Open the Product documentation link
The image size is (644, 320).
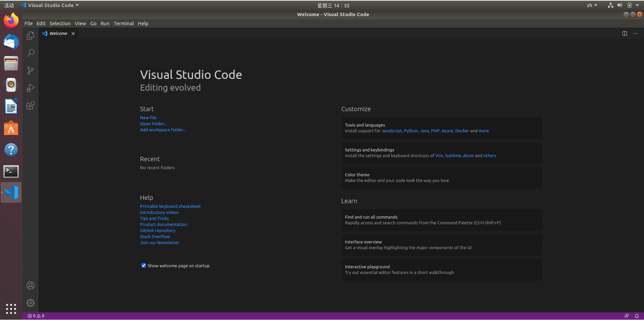(163, 225)
